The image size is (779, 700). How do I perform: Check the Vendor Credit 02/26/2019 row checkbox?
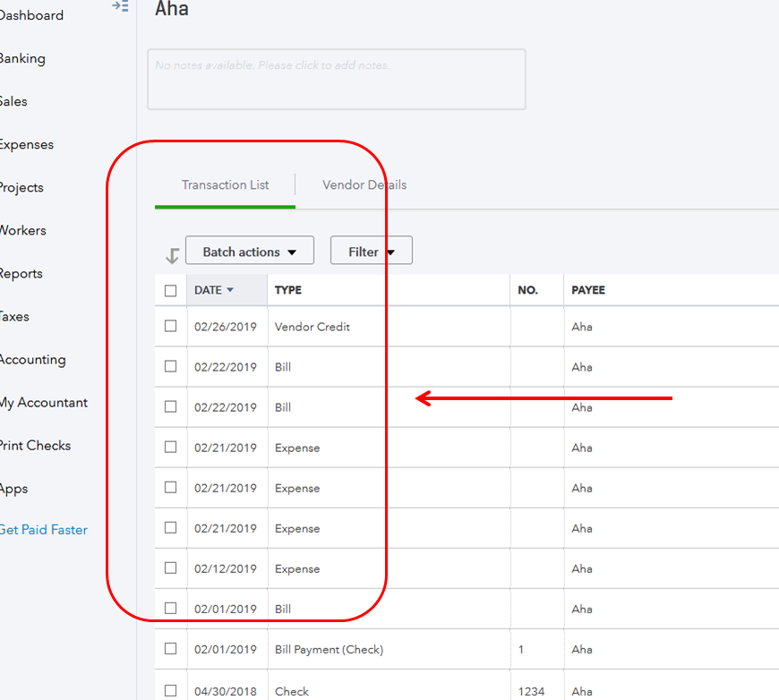(171, 327)
